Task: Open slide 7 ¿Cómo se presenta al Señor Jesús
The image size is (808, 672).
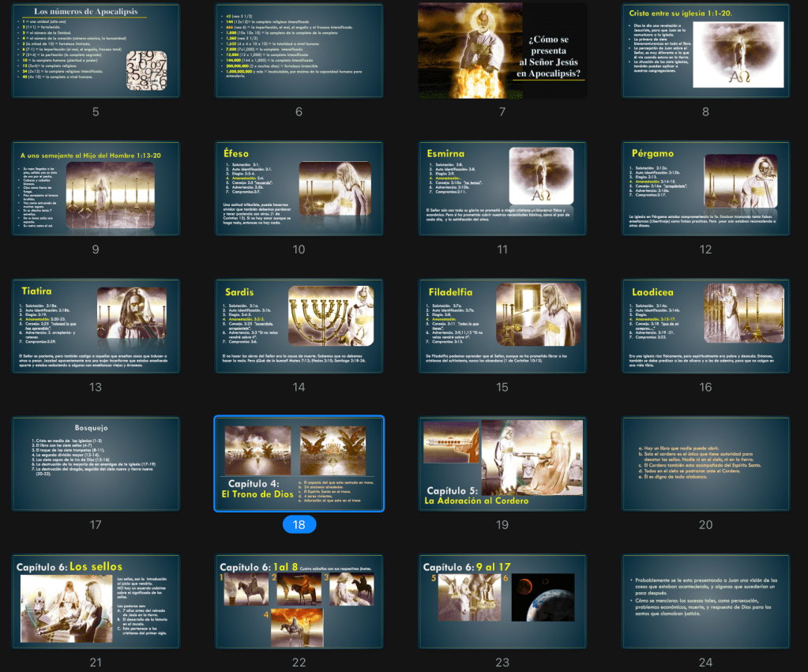Action: click(502, 51)
